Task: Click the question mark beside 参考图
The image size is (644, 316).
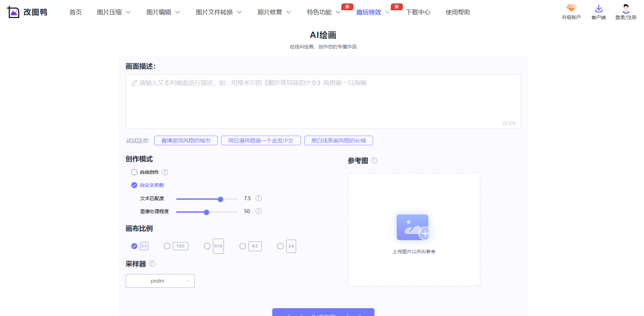Action: coord(374,161)
